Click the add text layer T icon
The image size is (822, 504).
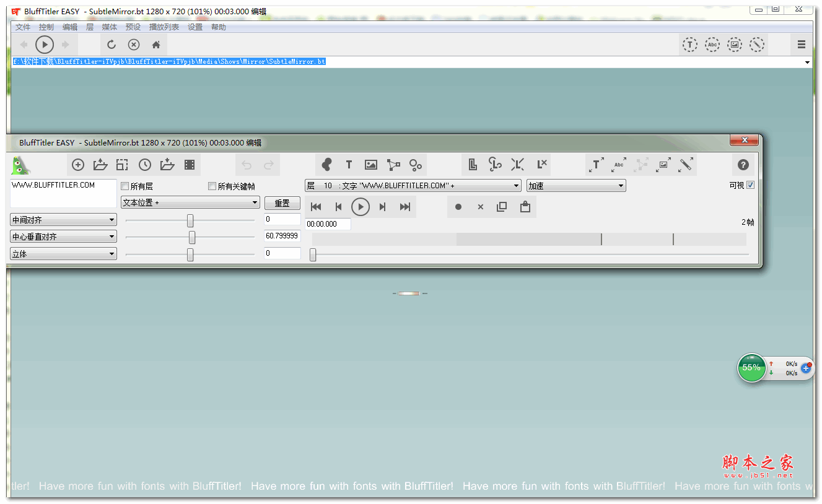tap(349, 165)
